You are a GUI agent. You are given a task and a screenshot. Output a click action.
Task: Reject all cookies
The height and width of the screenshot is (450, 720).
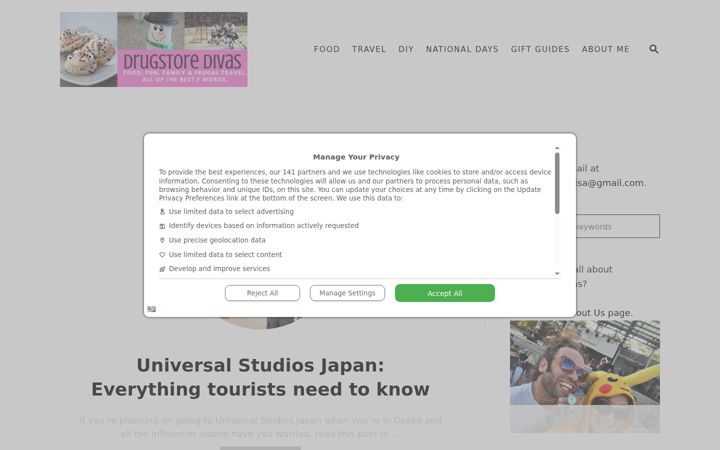[262, 293]
